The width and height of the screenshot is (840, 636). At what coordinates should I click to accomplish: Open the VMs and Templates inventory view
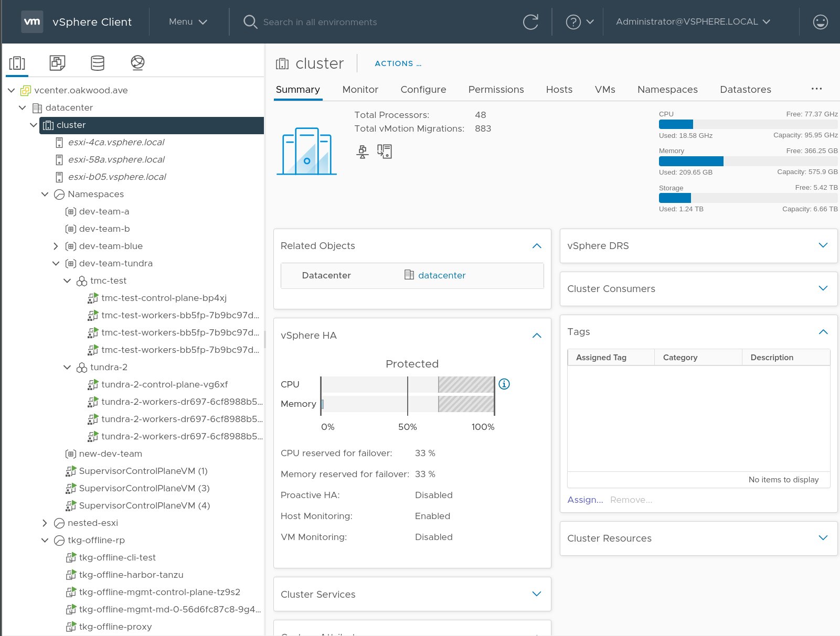[57, 63]
